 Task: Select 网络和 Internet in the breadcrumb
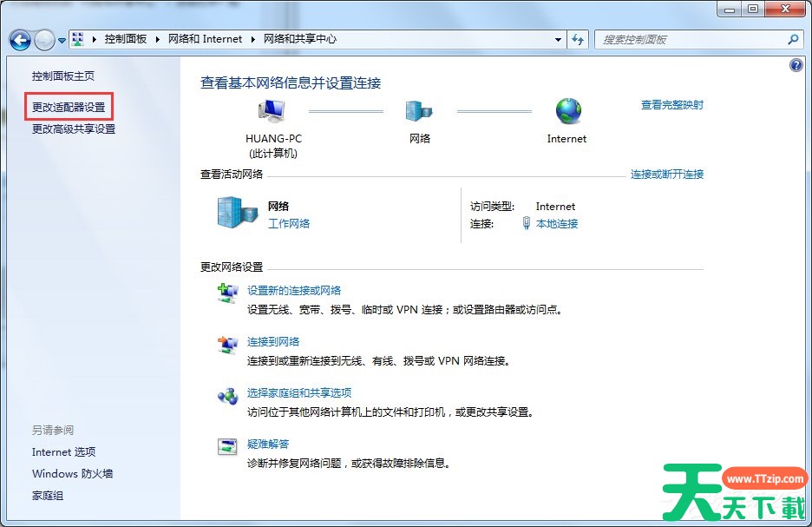[x=205, y=39]
